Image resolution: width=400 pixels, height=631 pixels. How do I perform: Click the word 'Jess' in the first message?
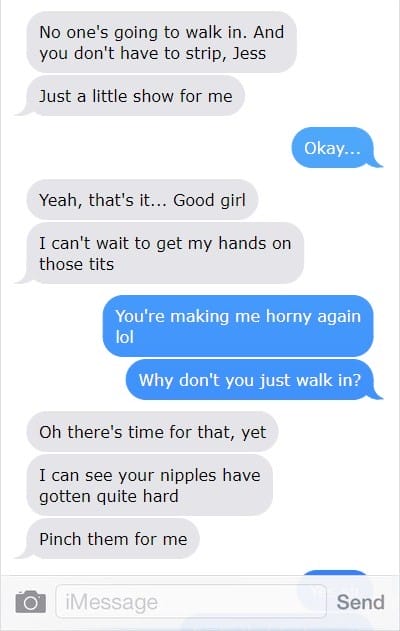(249, 53)
